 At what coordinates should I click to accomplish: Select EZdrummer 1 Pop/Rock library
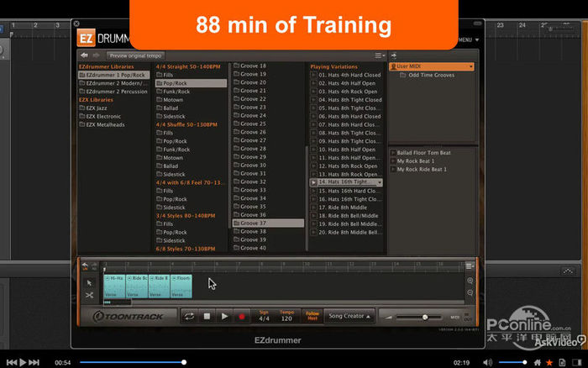point(114,75)
